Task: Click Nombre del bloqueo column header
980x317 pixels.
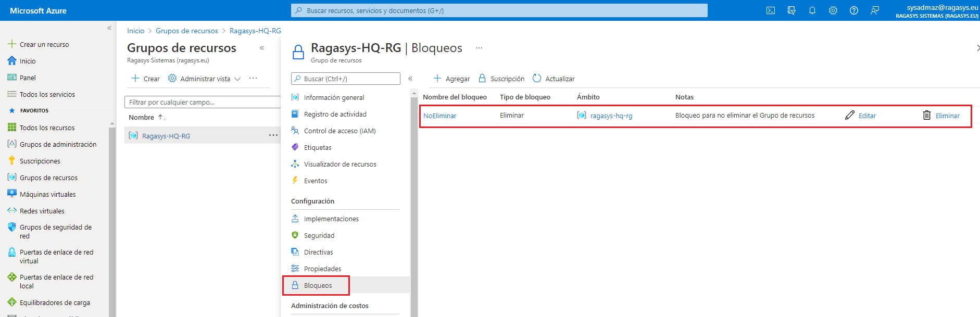Action: [x=455, y=97]
